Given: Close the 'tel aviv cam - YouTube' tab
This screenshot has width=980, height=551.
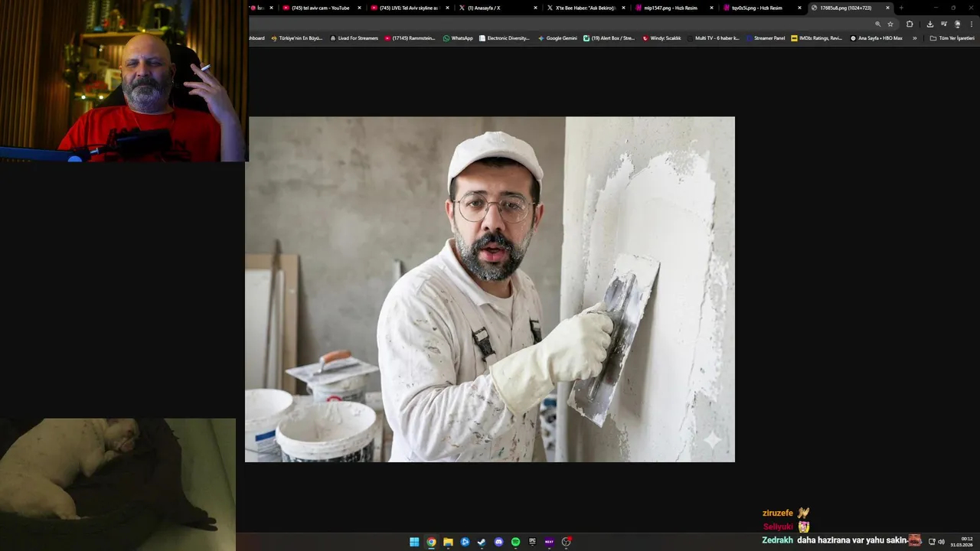Looking at the screenshot, I should (x=359, y=8).
